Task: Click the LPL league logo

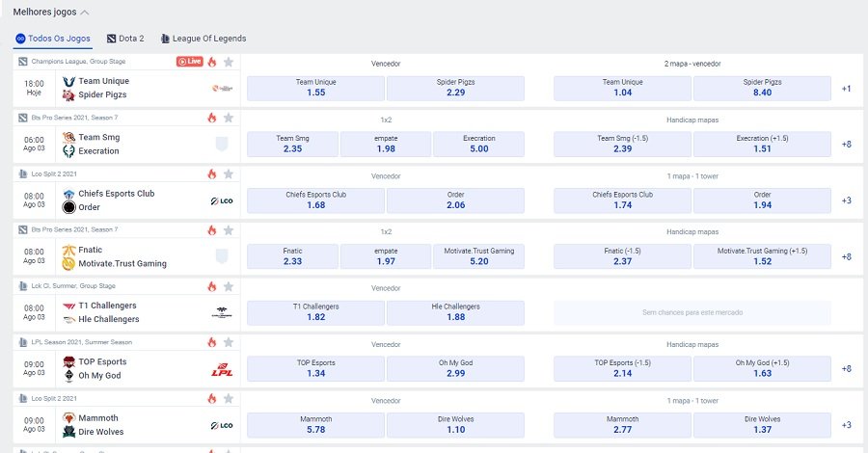Action: point(221,369)
